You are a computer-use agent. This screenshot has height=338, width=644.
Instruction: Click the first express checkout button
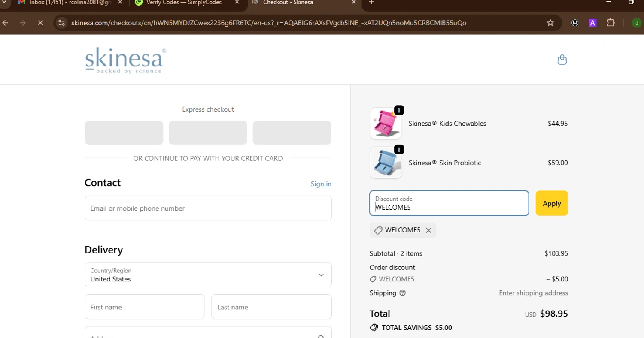(x=124, y=133)
